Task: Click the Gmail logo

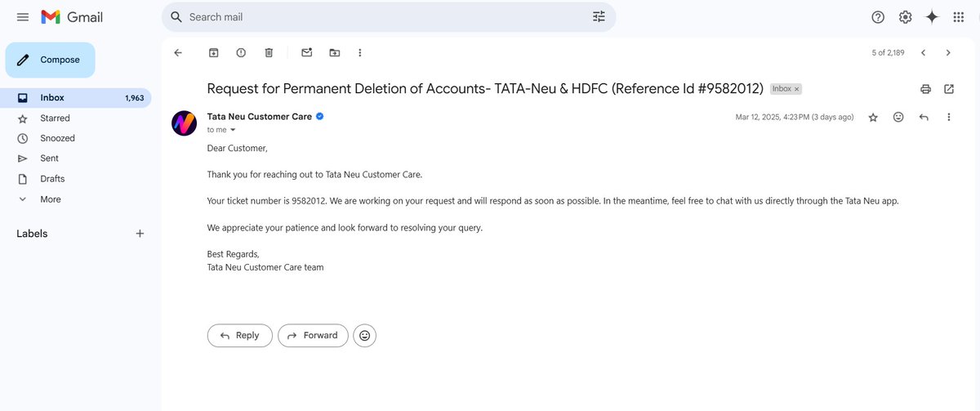Action: point(72,17)
